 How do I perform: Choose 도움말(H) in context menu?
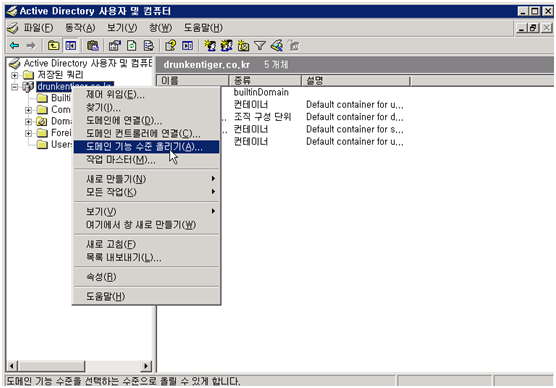(x=146, y=296)
